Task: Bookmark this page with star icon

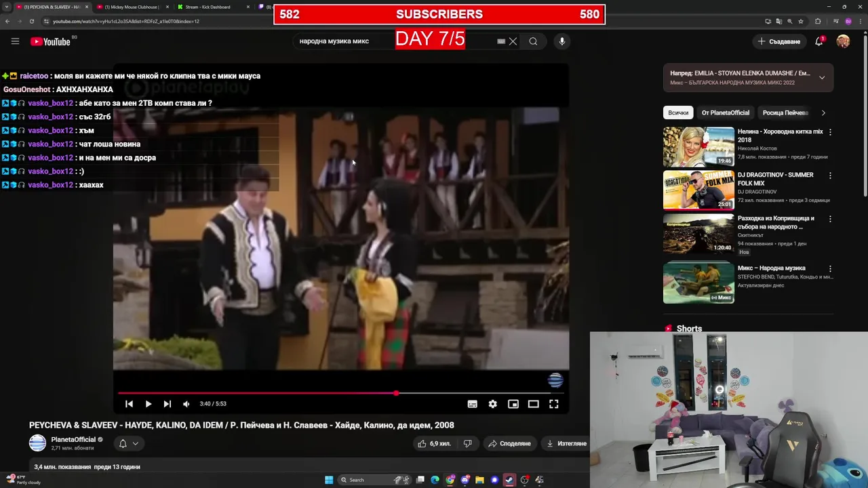Action: [801, 21]
